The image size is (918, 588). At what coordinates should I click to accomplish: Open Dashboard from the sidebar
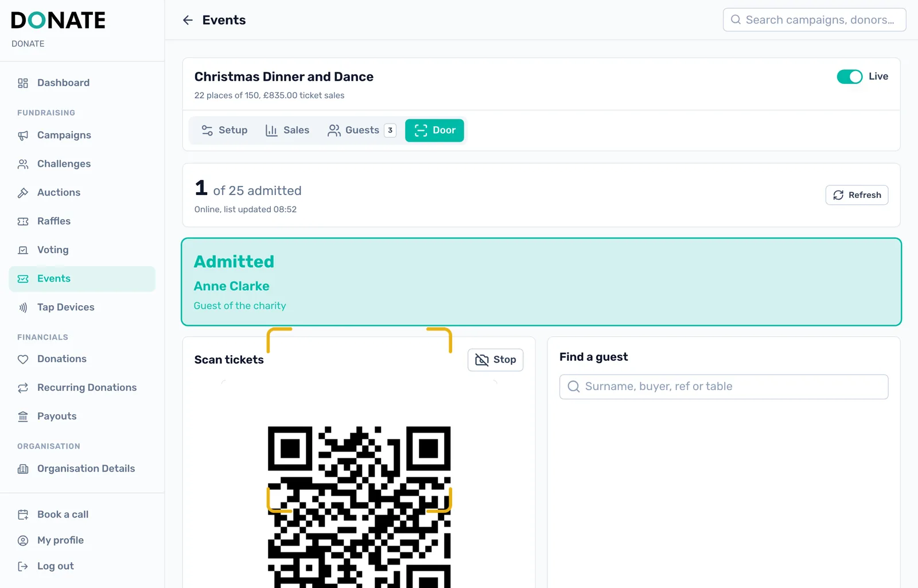tap(82, 83)
